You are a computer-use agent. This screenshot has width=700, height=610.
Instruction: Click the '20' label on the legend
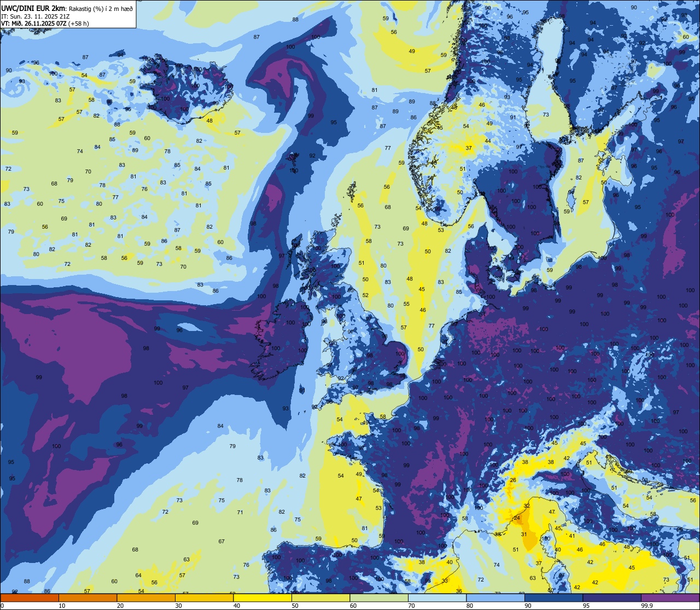pos(120,606)
